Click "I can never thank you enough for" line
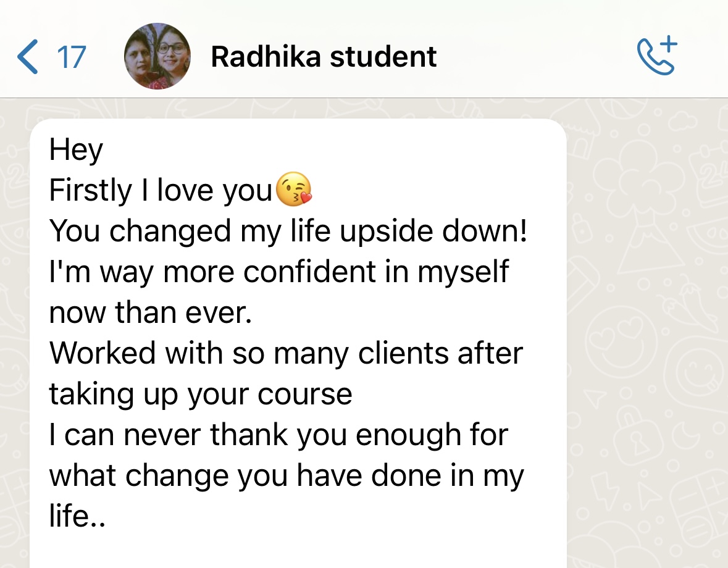 278,435
